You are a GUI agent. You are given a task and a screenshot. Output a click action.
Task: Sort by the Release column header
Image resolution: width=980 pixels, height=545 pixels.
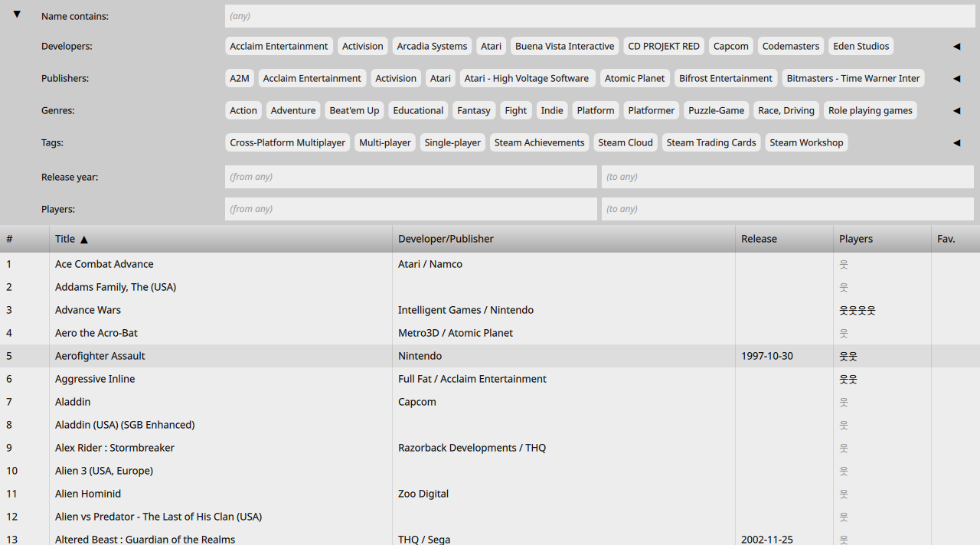pyautogui.click(x=784, y=239)
